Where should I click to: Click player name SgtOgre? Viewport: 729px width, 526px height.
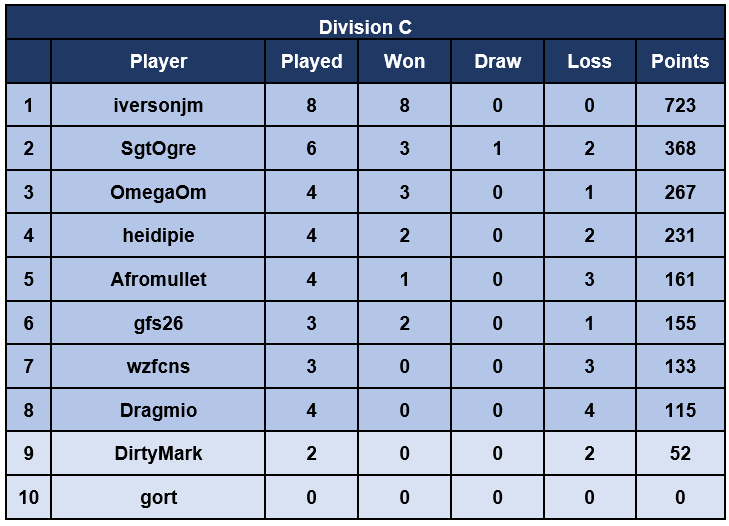click(158, 149)
